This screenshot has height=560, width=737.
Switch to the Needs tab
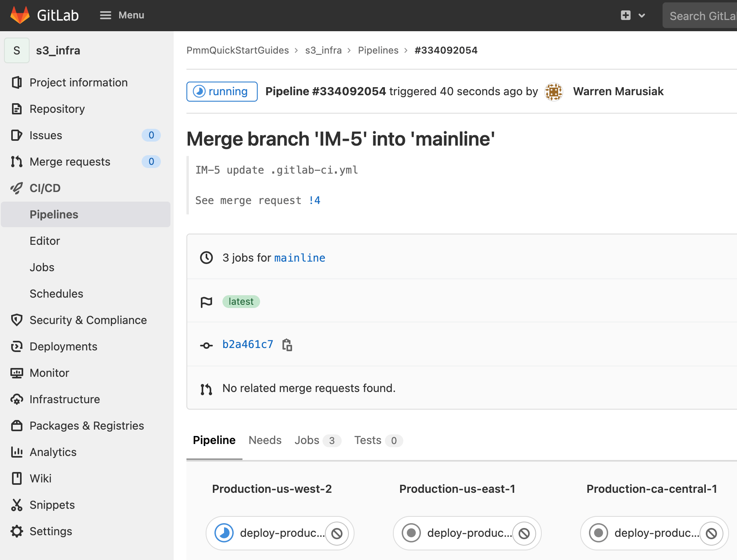click(x=265, y=440)
